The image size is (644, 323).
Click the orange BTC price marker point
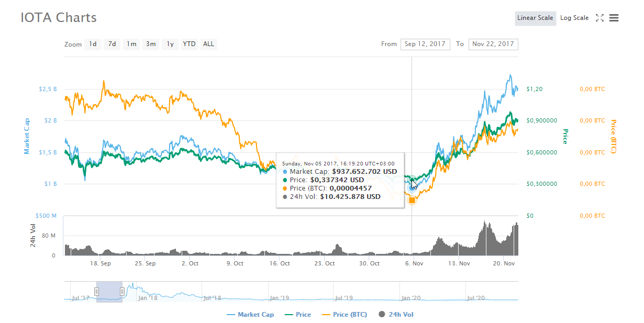point(412,200)
